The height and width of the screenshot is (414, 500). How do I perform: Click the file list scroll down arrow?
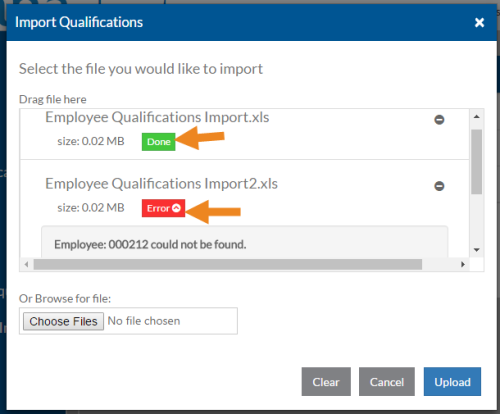point(477,250)
